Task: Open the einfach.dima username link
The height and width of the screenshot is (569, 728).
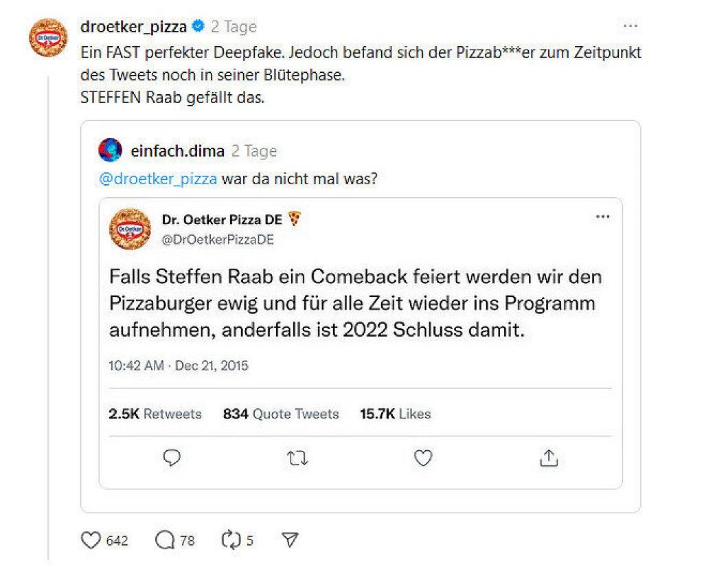Action: point(178,151)
